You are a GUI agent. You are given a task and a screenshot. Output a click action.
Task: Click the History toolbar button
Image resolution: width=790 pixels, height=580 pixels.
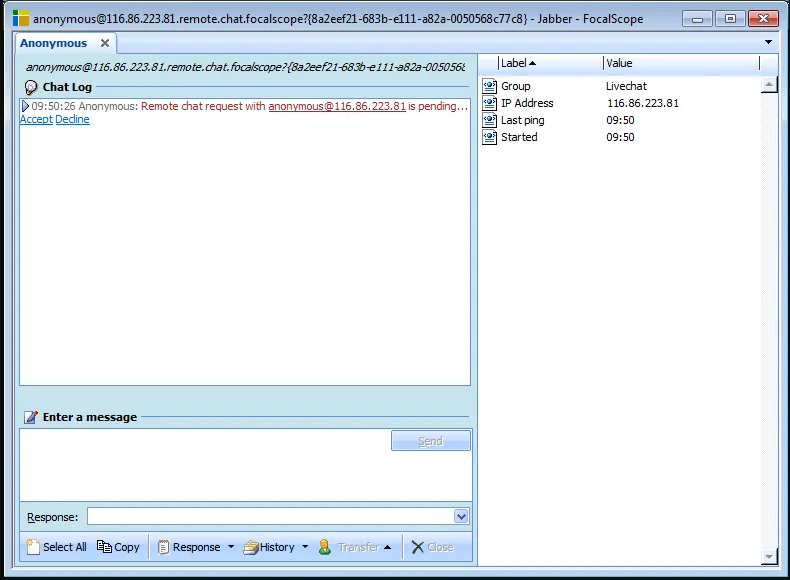(269, 547)
